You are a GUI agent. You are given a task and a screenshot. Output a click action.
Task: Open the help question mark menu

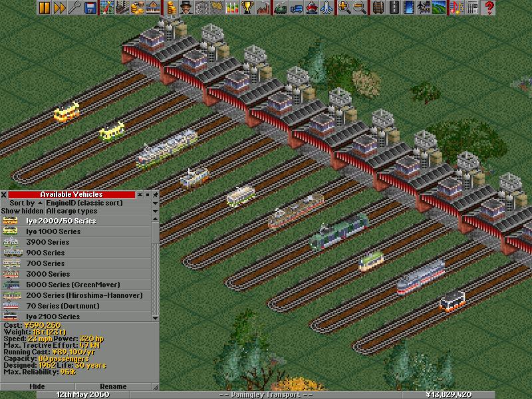click(489, 7)
